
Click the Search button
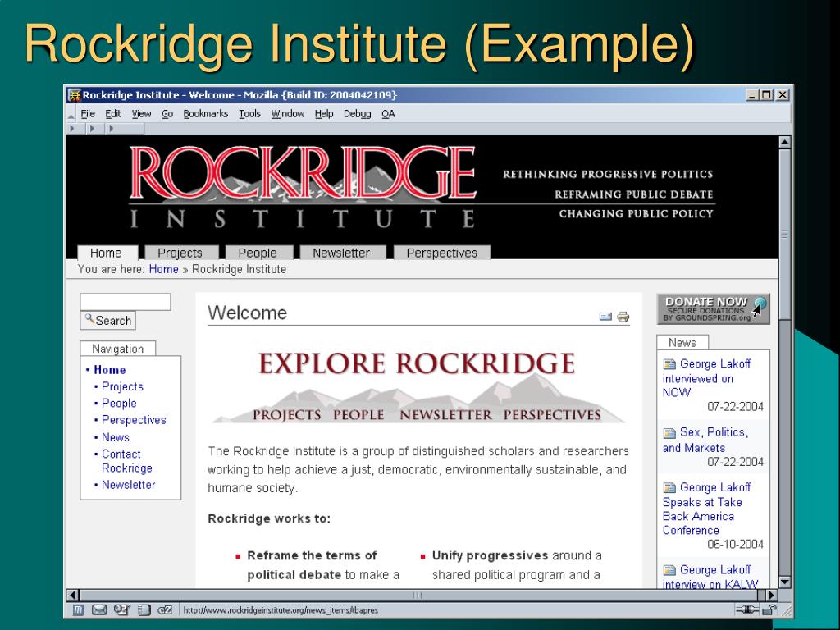(107, 321)
